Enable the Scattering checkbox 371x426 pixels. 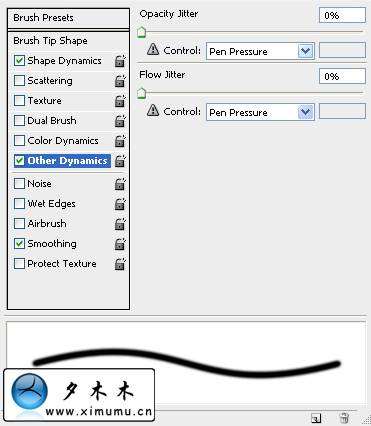19,80
